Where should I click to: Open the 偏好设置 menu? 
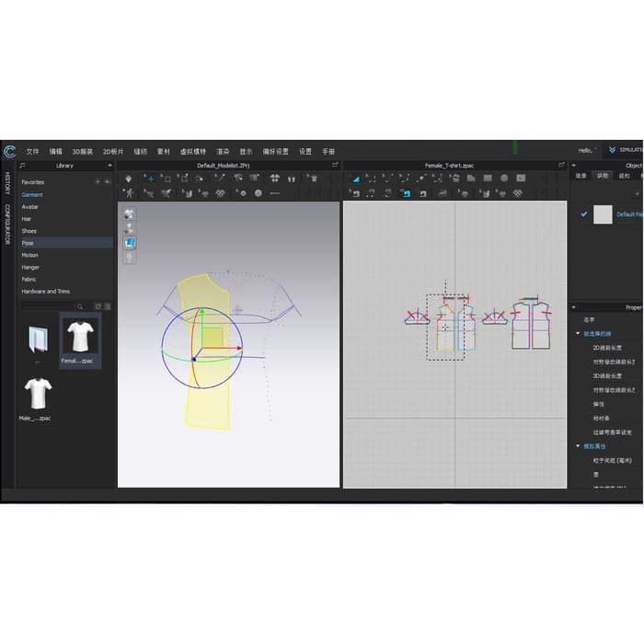pos(275,152)
